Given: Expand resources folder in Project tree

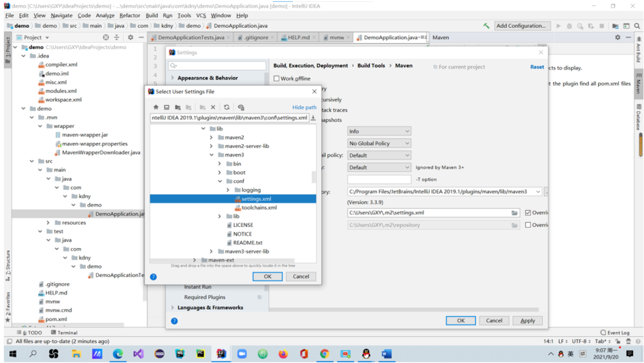Looking at the screenshot, I should [48, 223].
